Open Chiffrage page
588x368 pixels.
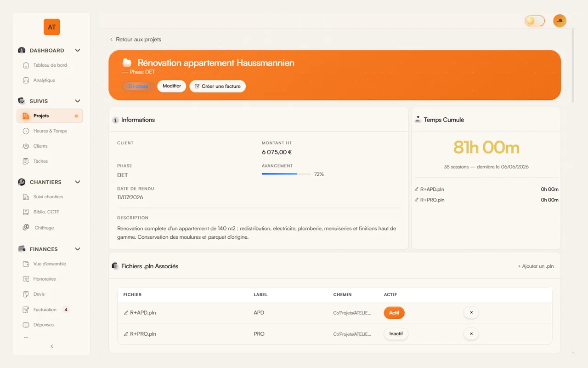pyautogui.click(x=44, y=228)
